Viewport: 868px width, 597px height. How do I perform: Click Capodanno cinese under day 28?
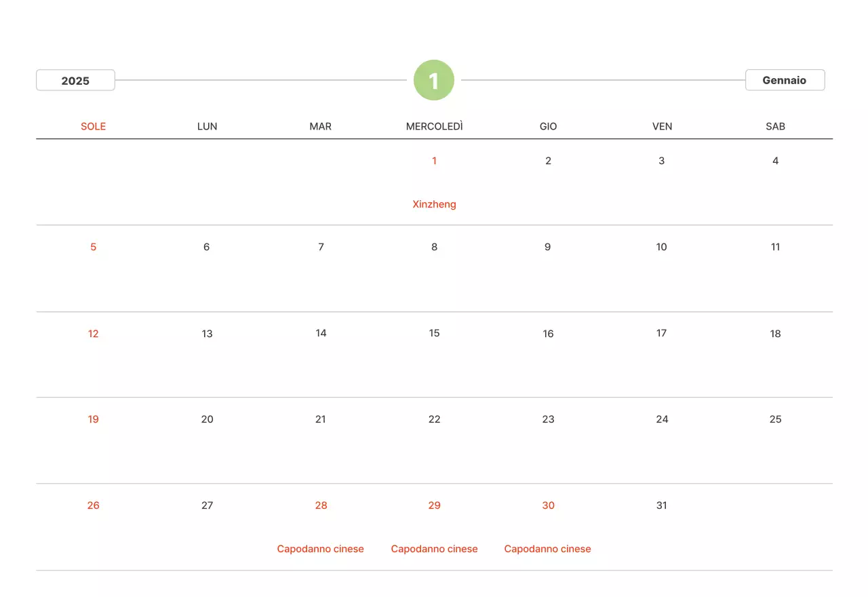click(x=320, y=549)
